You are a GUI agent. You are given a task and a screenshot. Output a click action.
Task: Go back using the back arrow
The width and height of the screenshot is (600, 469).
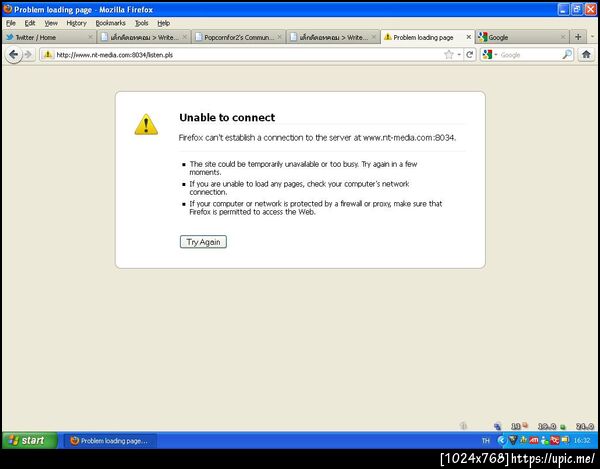point(13,55)
